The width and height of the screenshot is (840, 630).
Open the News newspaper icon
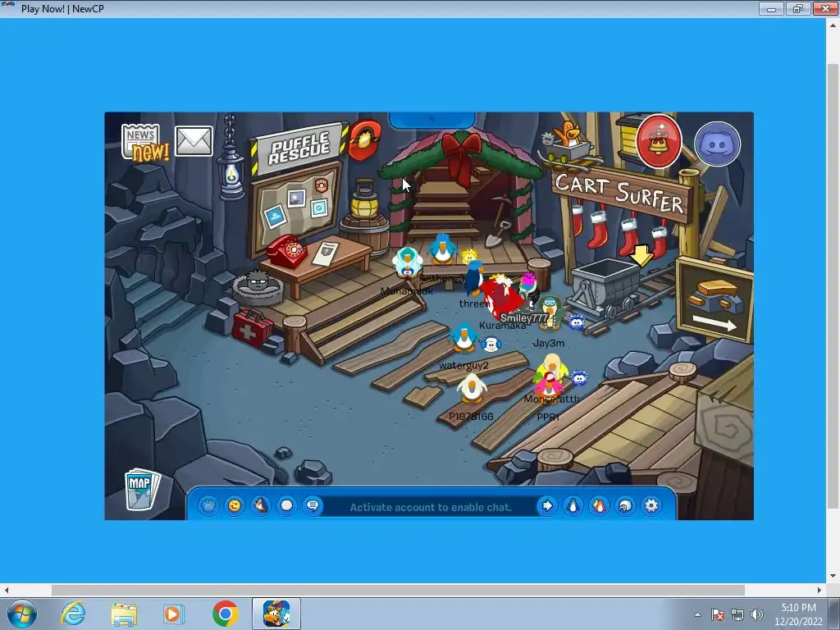tap(144, 142)
